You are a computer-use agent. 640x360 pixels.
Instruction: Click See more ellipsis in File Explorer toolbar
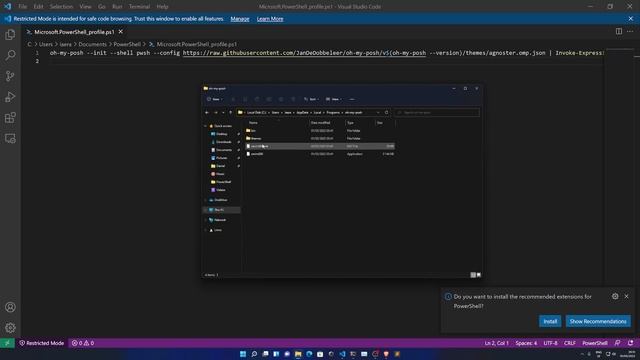(x=352, y=99)
